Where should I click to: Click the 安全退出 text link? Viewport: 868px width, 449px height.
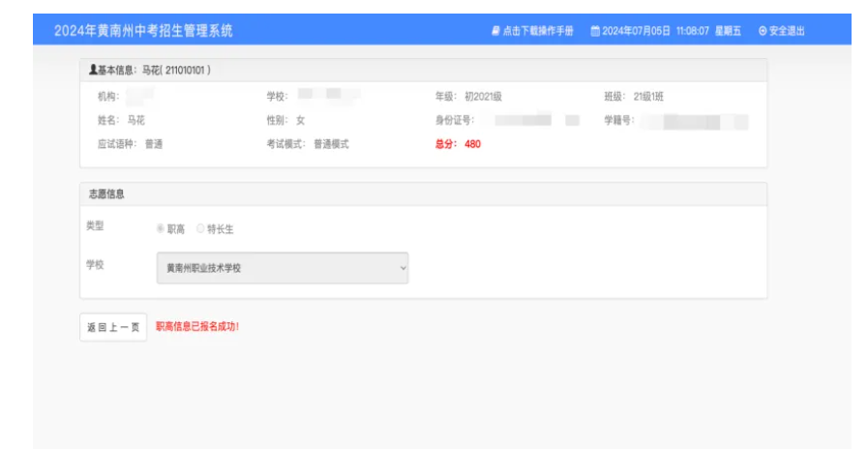787,31
